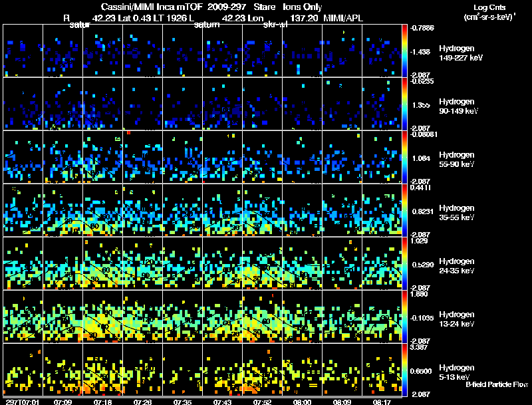This screenshot has height=405, width=532.
Task: Select the 07:52 panel in Hydrogen 24-35 keV row
Action: pos(262,263)
